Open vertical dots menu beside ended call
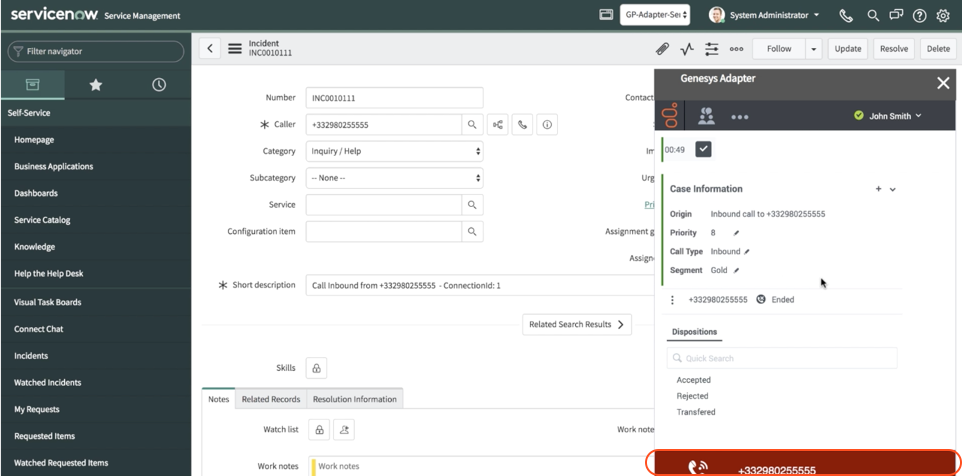Screen dimensions: 962x476 point(672,300)
